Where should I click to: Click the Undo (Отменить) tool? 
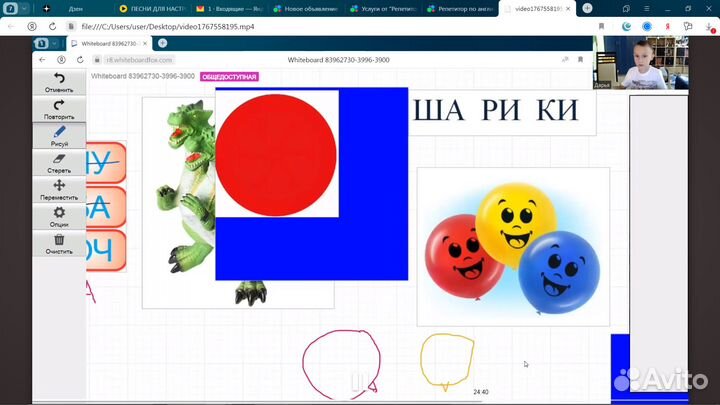(x=59, y=82)
